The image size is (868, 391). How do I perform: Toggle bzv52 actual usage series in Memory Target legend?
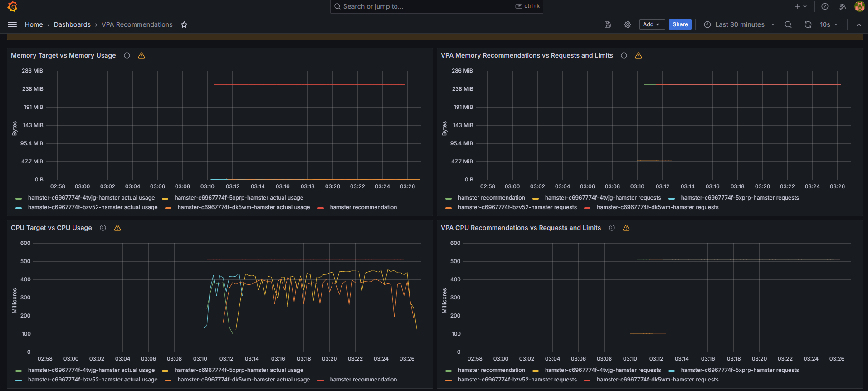click(93, 207)
